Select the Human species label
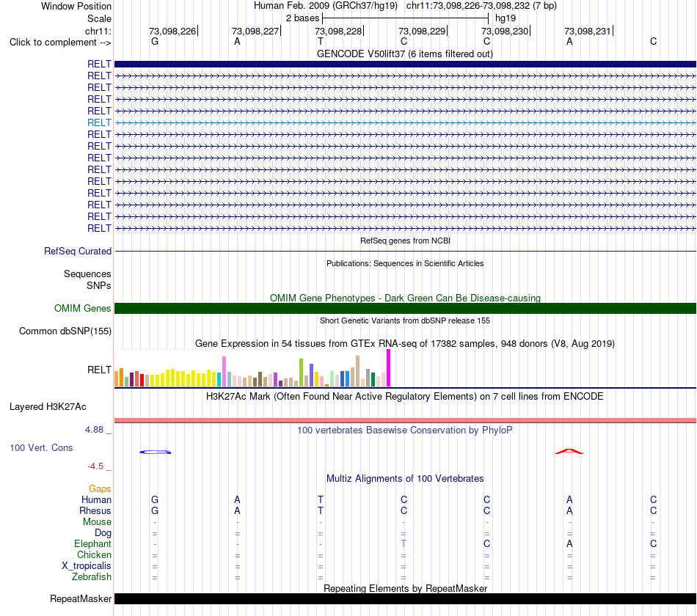Image resolution: width=697 pixels, height=616 pixels. click(96, 499)
